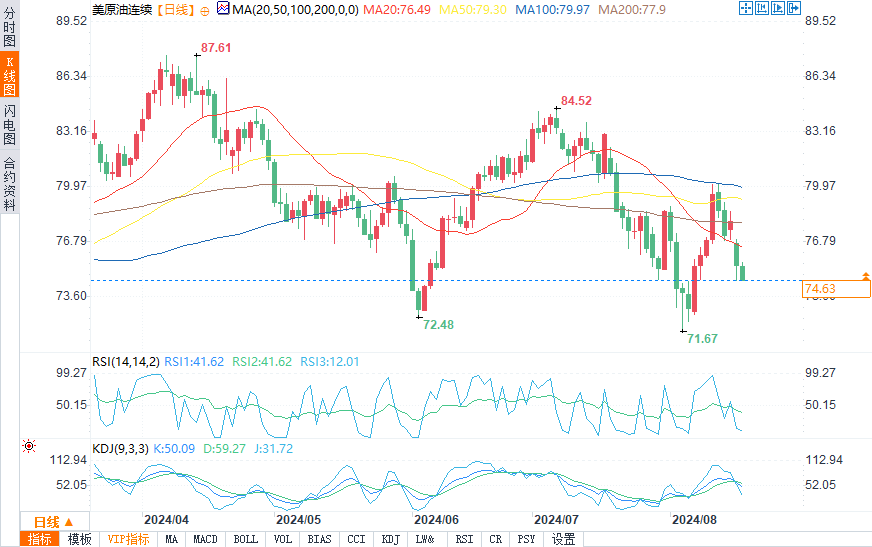Viewport: 872px width, 547px height.
Task: Switch to 分时图 side tab
Action: tap(9, 27)
